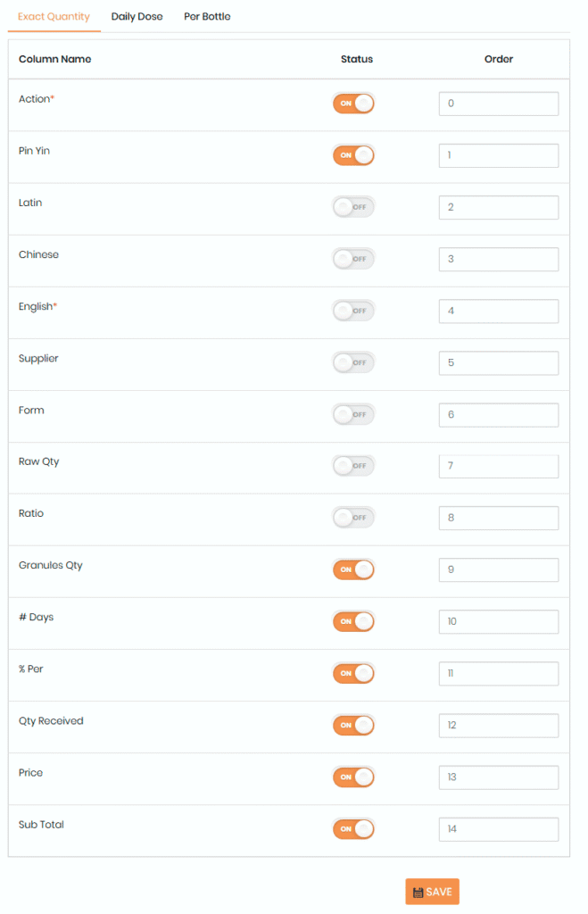Turn off the # Days toggle
588x914 pixels.
pos(353,621)
